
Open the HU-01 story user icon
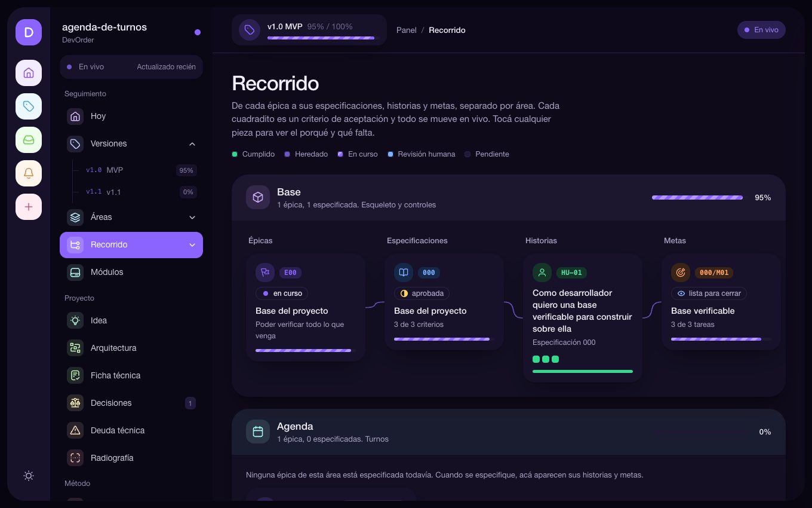click(x=542, y=273)
